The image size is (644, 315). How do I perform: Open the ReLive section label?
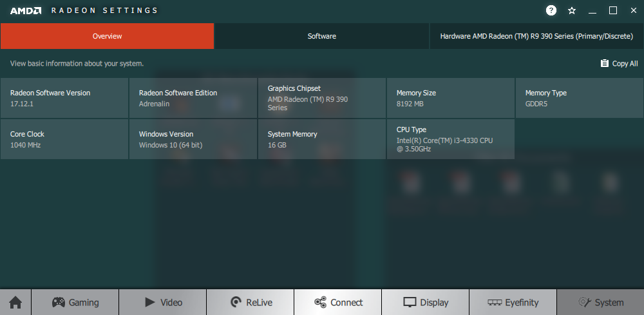click(x=259, y=303)
